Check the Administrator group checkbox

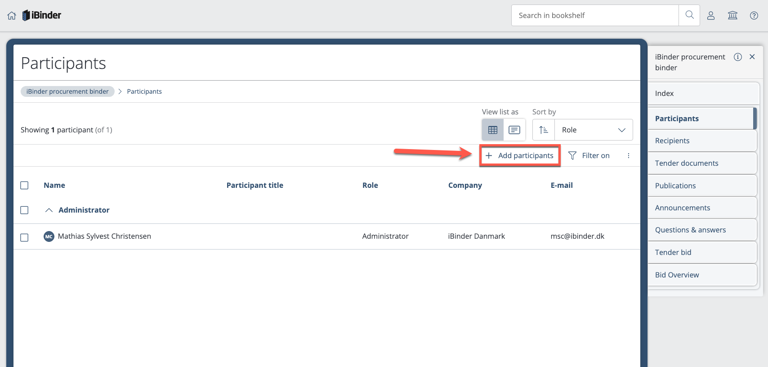pos(24,210)
